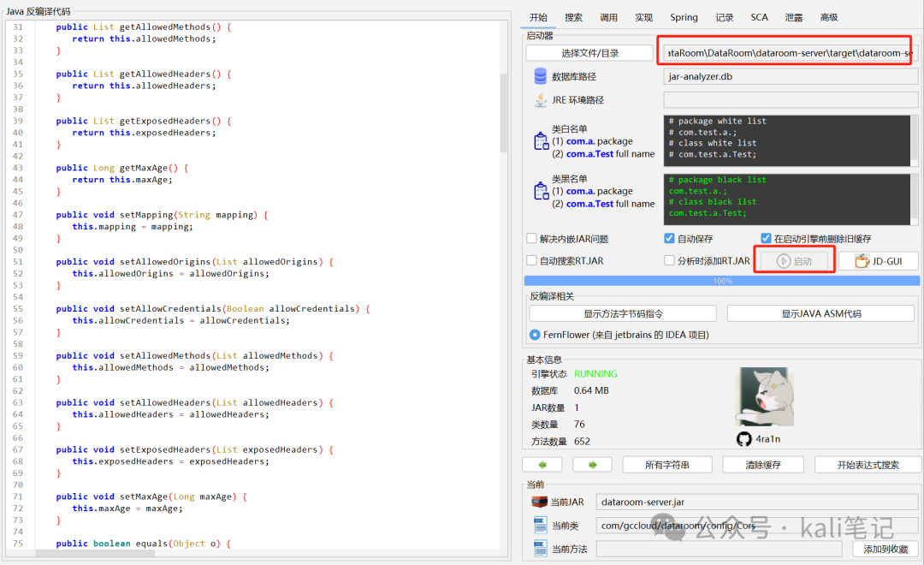Switch to the Spring tab
Image resolution: width=924 pixels, height=565 pixels.
[684, 18]
